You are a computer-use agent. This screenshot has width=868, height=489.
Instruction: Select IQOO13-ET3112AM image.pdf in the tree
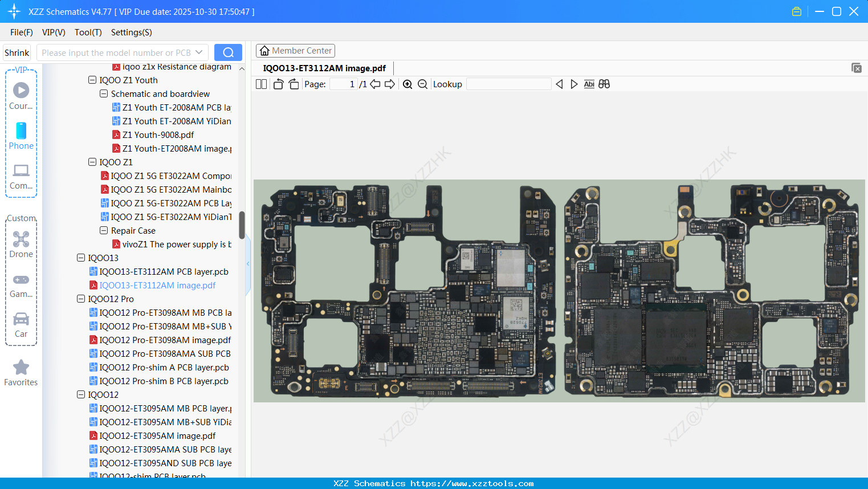(x=152, y=286)
